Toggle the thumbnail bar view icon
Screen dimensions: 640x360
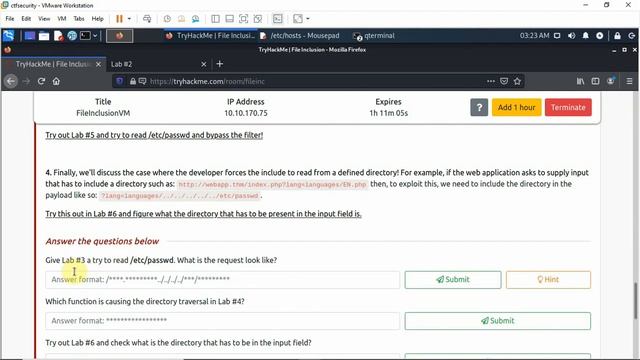coord(229,19)
